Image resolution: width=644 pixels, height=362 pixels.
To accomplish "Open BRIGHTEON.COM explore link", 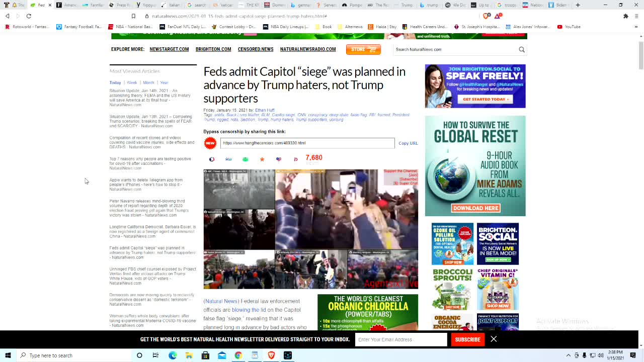I will (213, 49).
